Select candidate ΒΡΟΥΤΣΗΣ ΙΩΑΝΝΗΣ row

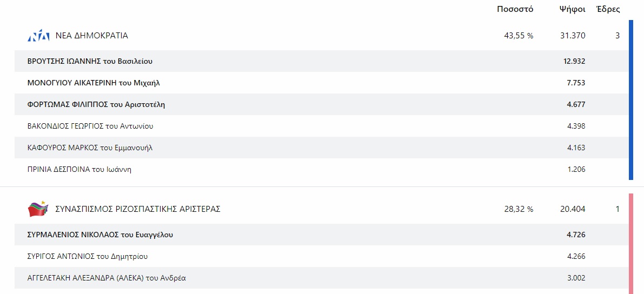point(94,61)
